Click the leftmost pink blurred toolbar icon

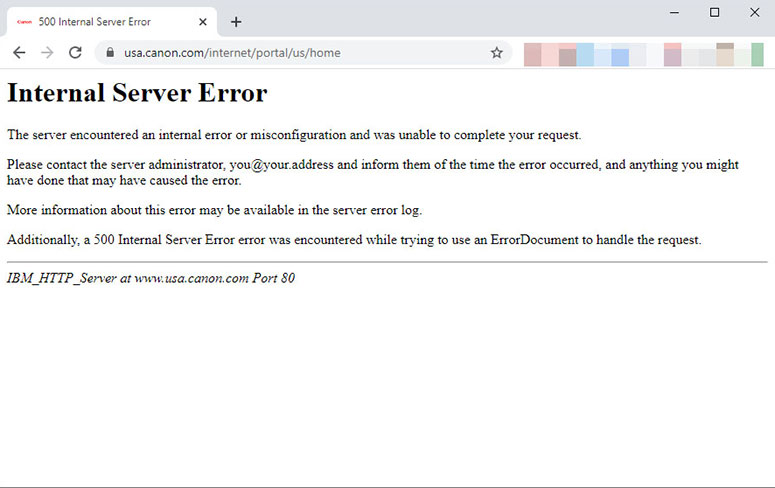[533, 55]
